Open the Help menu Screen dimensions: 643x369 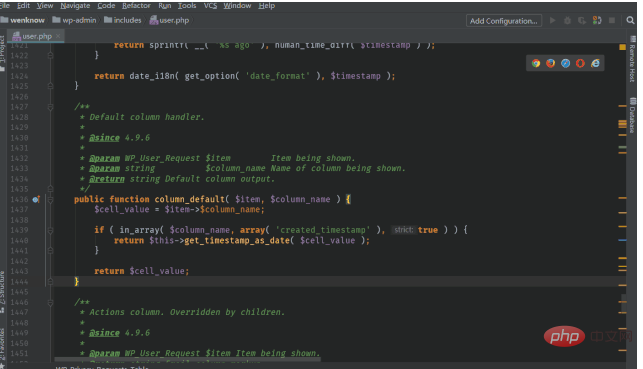pyautogui.click(x=267, y=6)
